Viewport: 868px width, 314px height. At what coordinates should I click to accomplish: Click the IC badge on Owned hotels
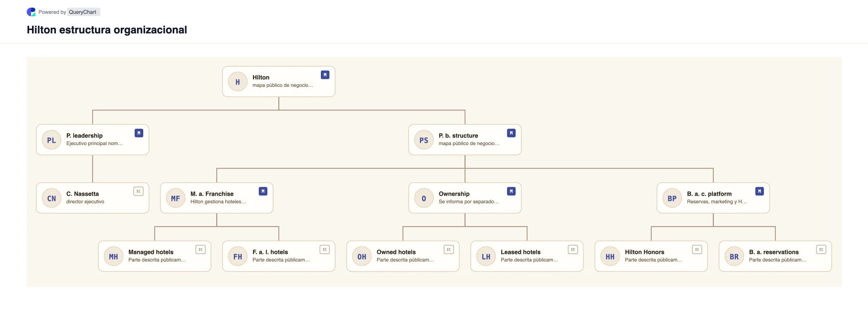point(449,250)
